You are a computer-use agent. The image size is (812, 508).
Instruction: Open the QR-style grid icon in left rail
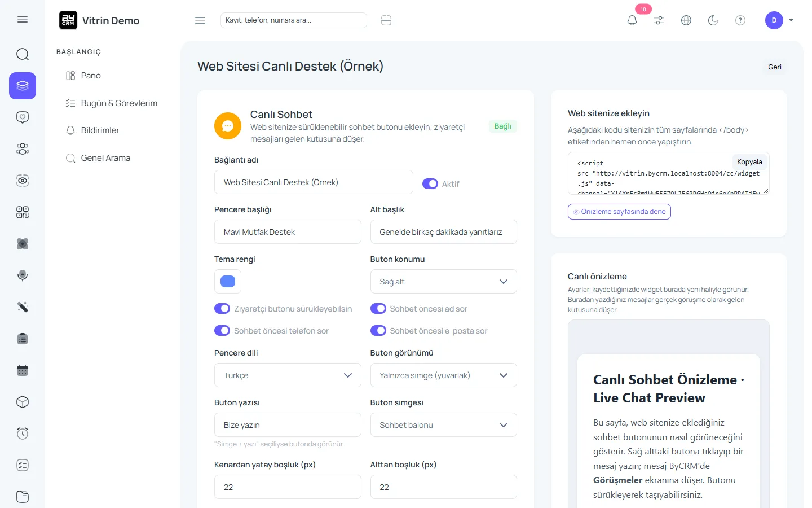tap(23, 212)
